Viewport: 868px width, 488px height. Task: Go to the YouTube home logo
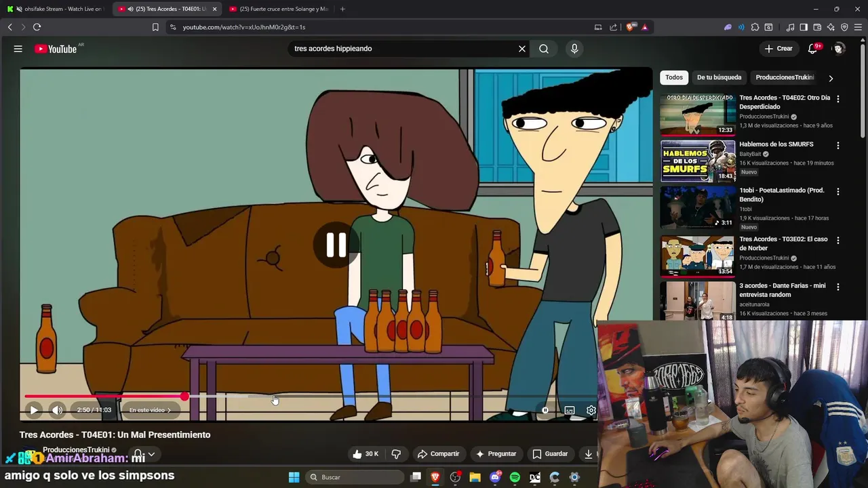click(x=56, y=49)
